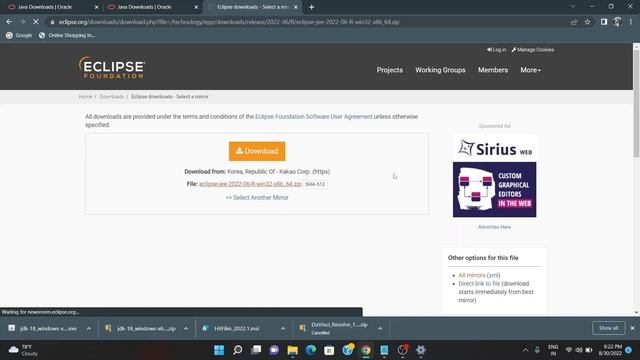Expand the More dropdown menu
Image resolution: width=640 pixels, height=360 pixels.
[x=530, y=70]
